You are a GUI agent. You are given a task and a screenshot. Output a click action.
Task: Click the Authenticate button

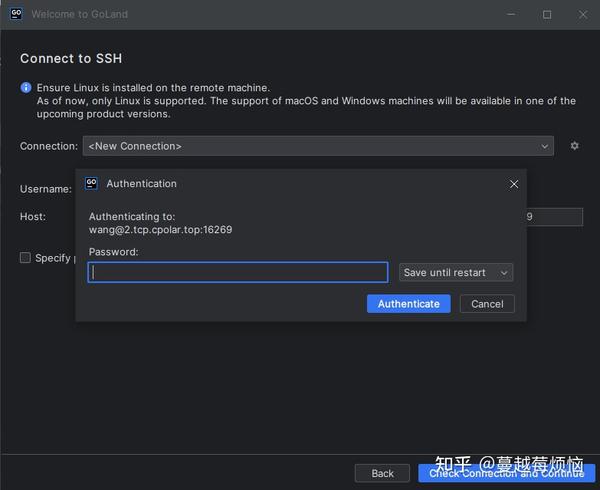[408, 303]
